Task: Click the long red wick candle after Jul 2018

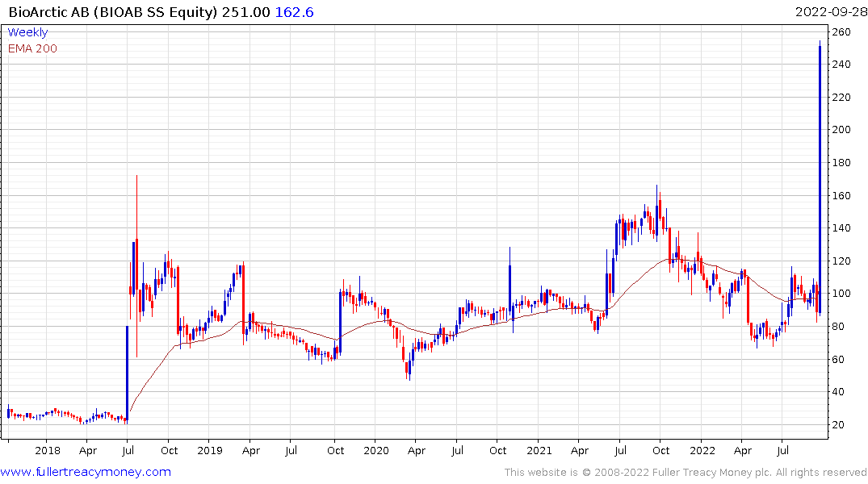Action: [x=136, y=266]
